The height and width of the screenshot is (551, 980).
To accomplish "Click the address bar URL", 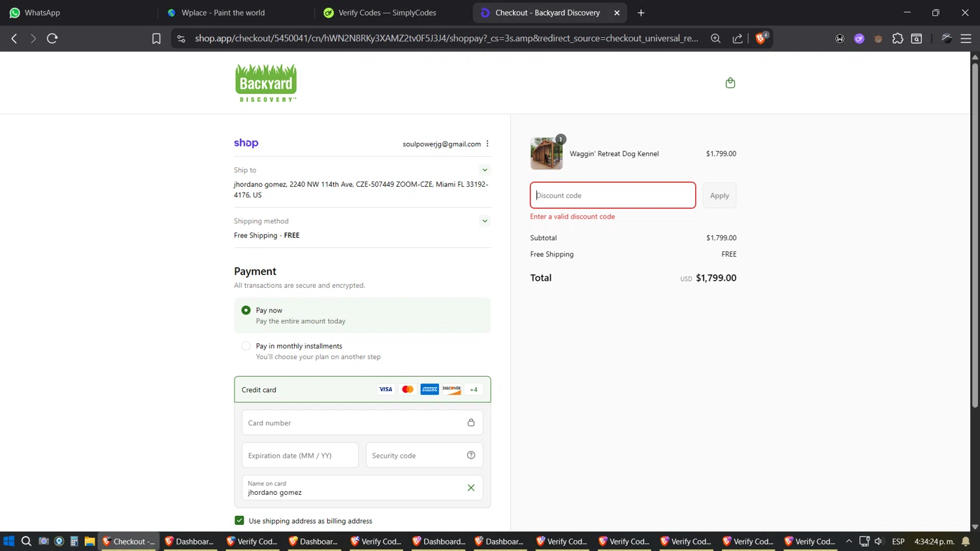I will pos(446,39).
